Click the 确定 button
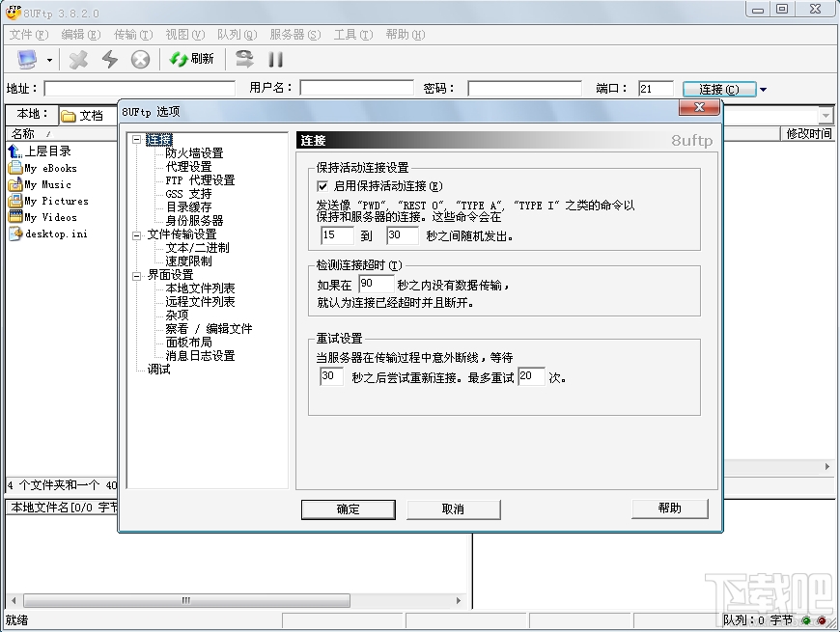The image size is (840, 632). (349, 509)
